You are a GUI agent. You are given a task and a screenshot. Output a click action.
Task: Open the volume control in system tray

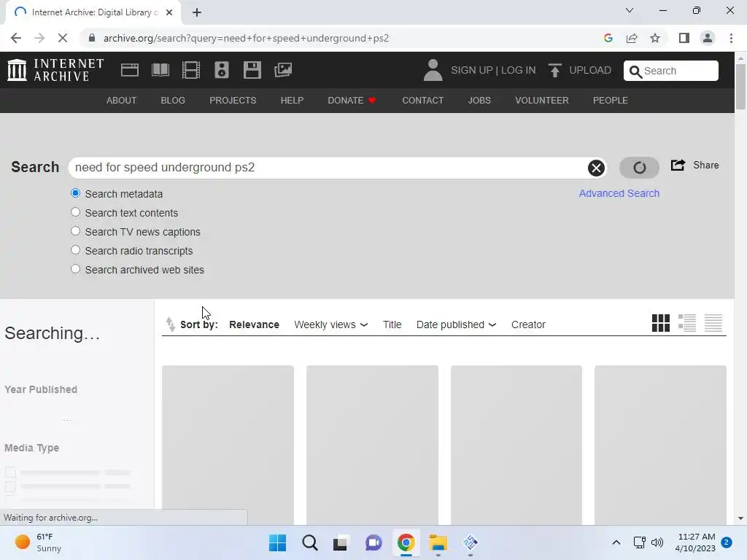tap(657, 542)
